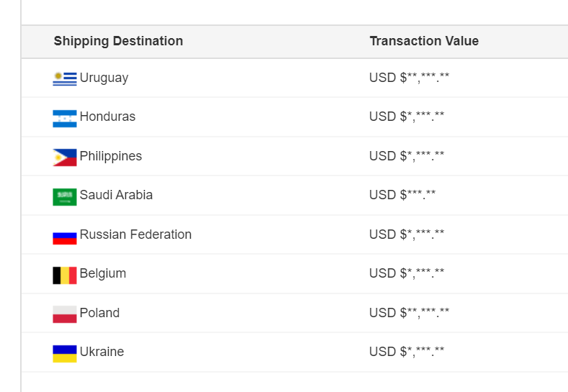Click the Ukraine flag icon

[x=65, y=354]
